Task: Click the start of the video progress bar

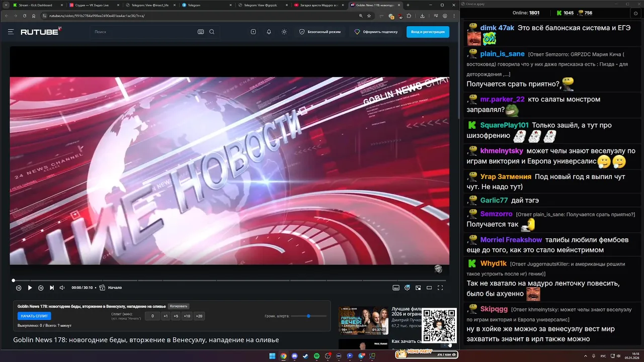Action: [x=14, y=281]
